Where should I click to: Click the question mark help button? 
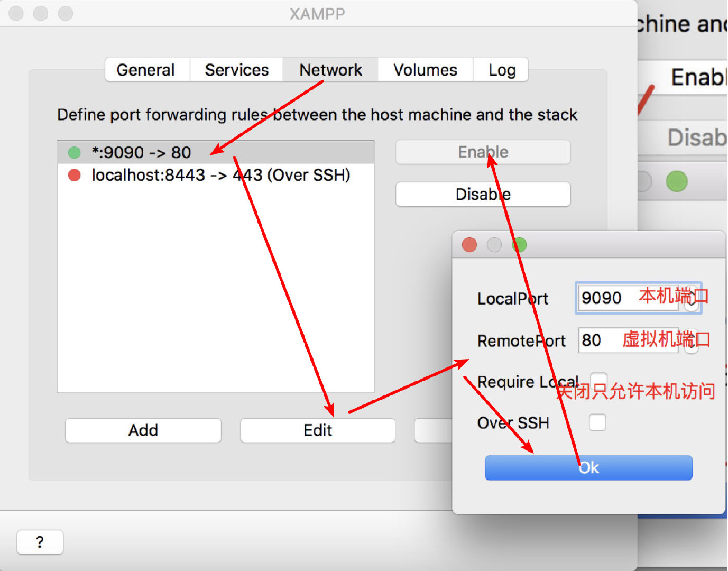(x=40, y=542)
